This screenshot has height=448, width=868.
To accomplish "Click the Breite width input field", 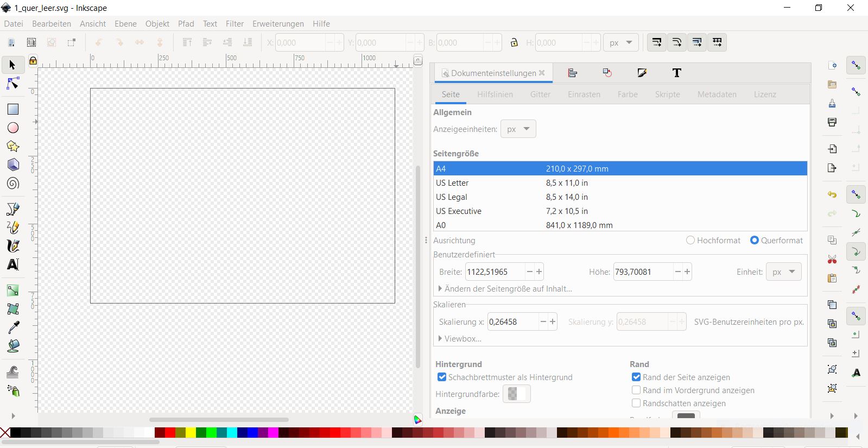I will click(494, 272).
